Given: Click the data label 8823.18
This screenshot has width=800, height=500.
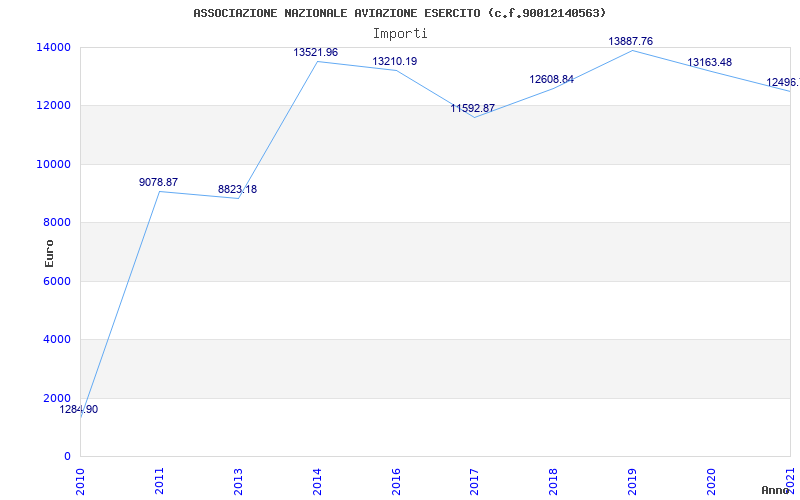Looking at the screenshot, I should [x=237, y=189].
